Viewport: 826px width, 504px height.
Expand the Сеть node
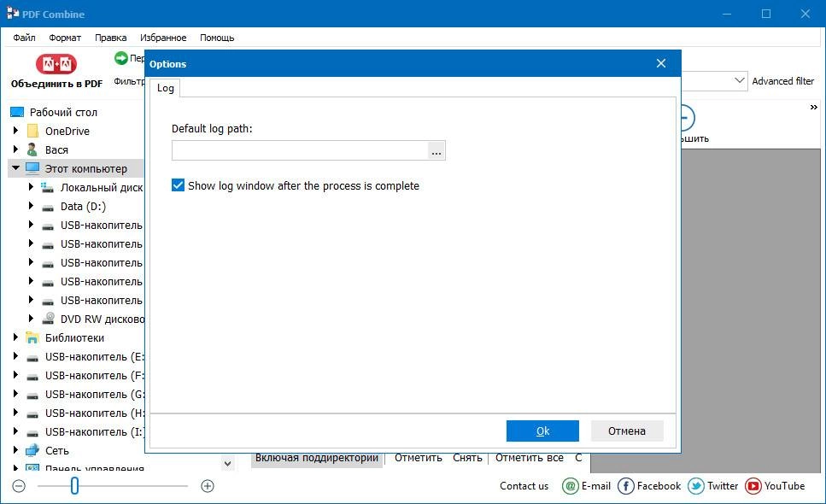point(15,449)
